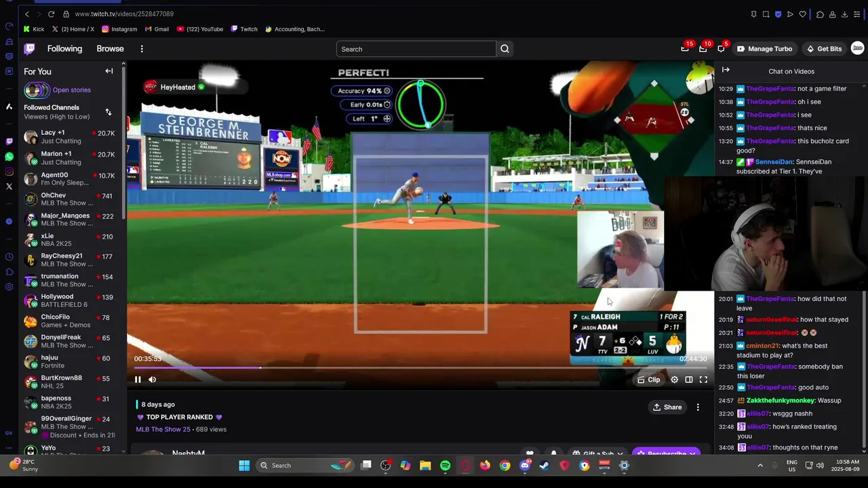
Task: Click Get Bits button
Action: [824, 49]
